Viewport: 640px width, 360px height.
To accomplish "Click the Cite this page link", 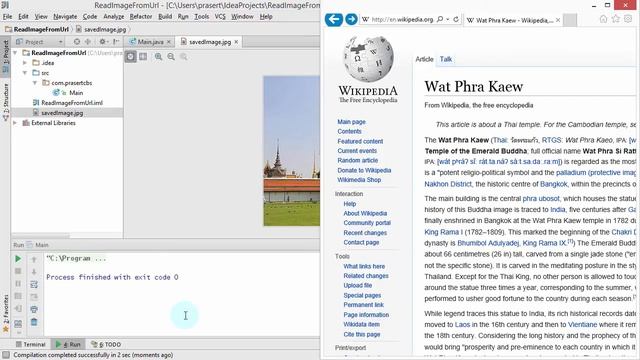I will point(362,334).
